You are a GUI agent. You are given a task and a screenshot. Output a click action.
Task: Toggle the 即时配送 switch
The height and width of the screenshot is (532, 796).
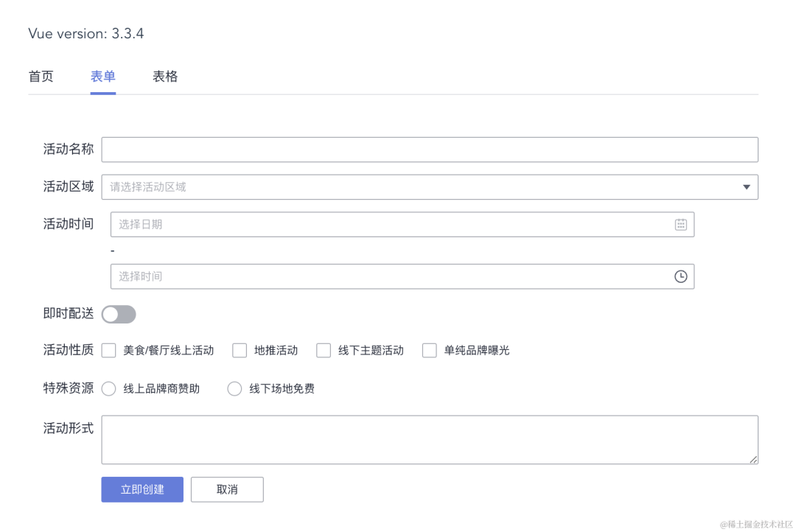119,314
